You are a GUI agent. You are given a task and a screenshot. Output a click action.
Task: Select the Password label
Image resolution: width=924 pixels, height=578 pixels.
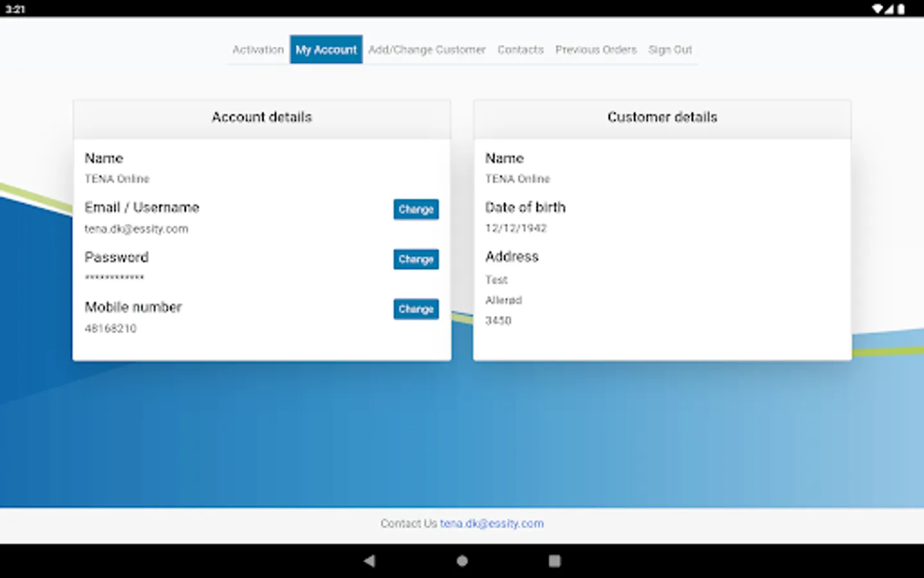point(116,258)
